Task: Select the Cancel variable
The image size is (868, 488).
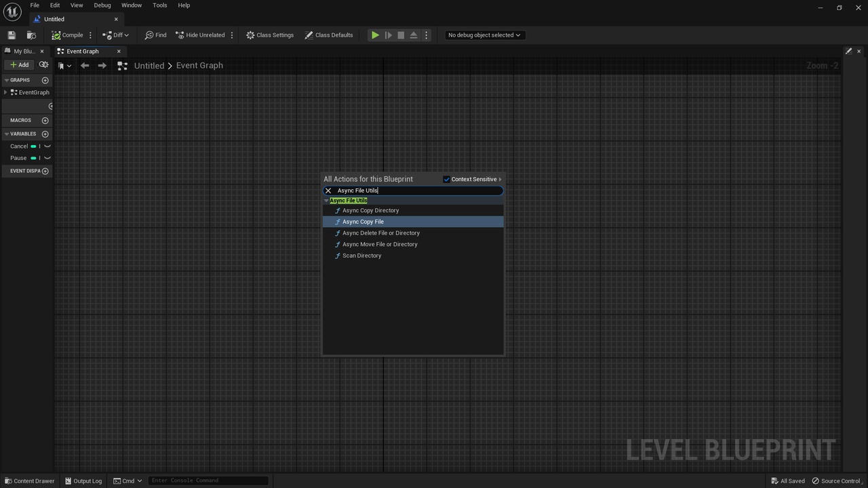Action: coord(19,146)
